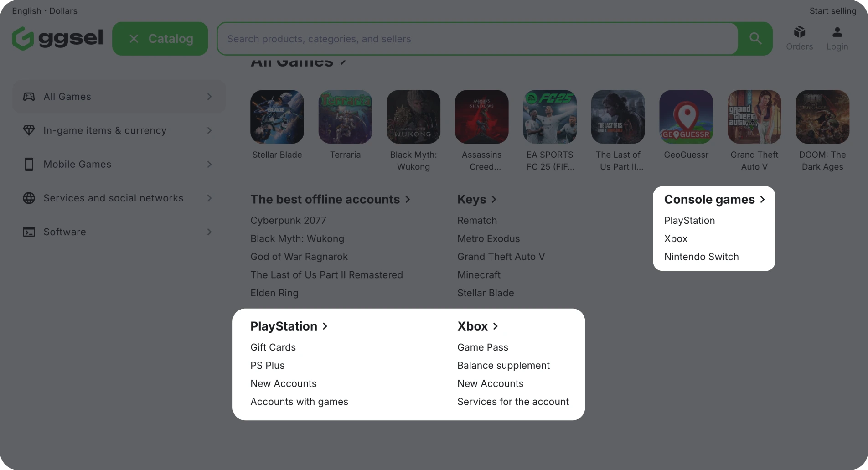This screenshot has width=868, height=470.
Task: Open the EA SPORTS FC 25 icon
Action: tap(550, 117)
